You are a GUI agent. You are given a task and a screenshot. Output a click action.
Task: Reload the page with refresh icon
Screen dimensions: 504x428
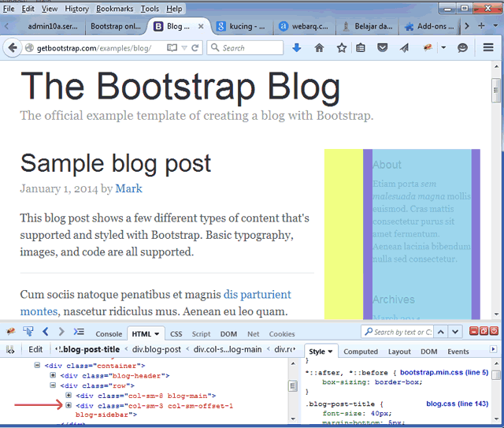click(x=195, y=48)
